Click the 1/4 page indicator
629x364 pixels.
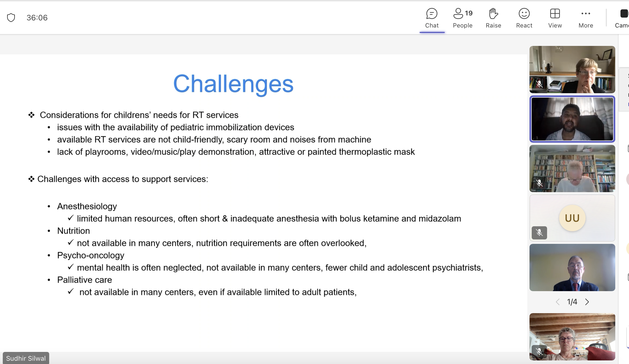572,302
